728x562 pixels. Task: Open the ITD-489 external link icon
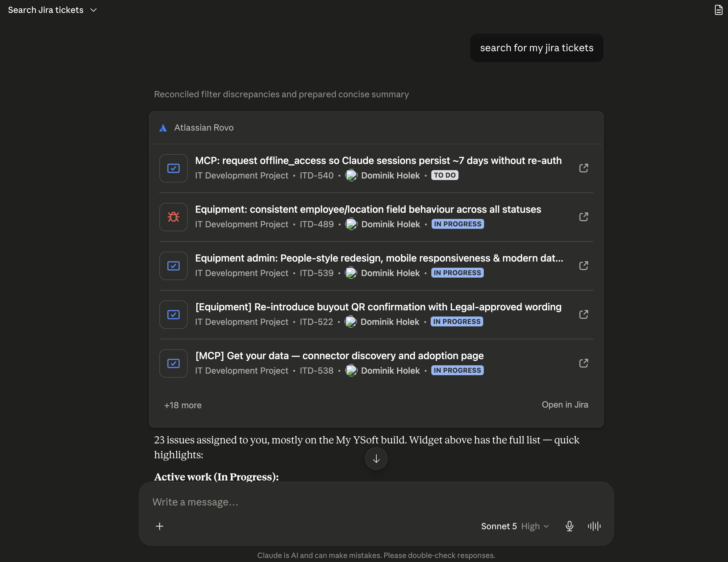(x=583, y=217)
